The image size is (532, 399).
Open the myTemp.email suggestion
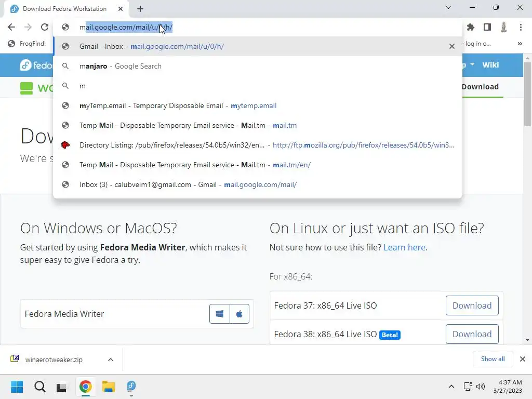(258, 105)
